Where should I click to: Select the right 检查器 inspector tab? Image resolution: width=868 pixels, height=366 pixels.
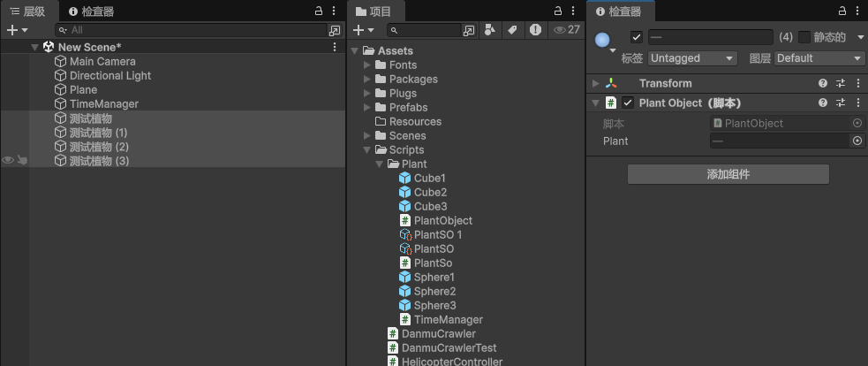click(x=618, y=11)
